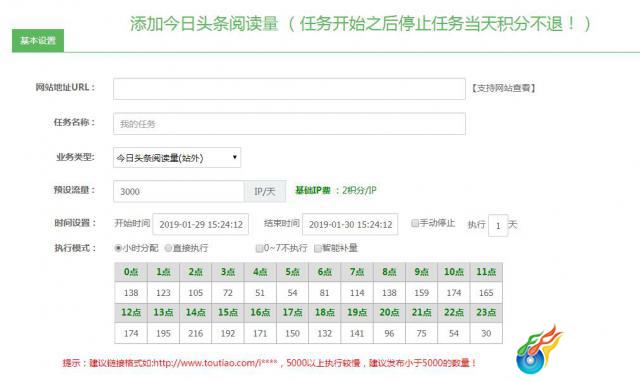This screenshot has width=640, height=382.
Task: Click the 0点 column header
Action: [x=131, y=272]
